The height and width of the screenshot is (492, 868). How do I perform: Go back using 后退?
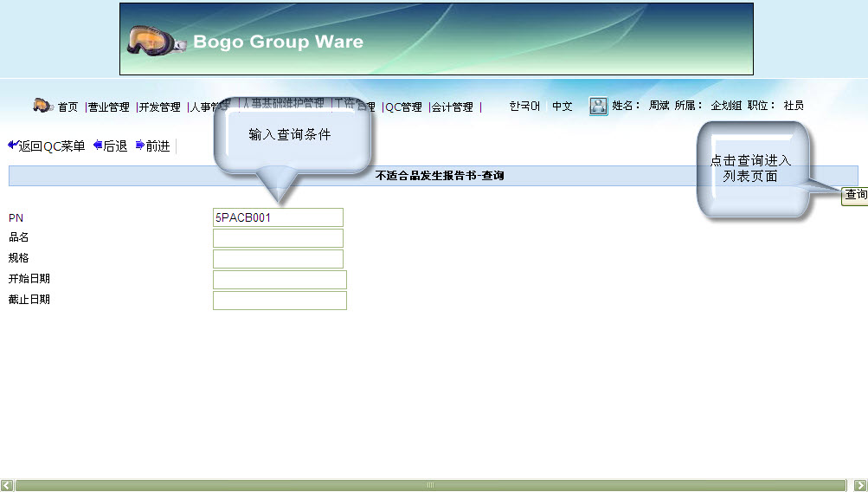tap(115, 146)
